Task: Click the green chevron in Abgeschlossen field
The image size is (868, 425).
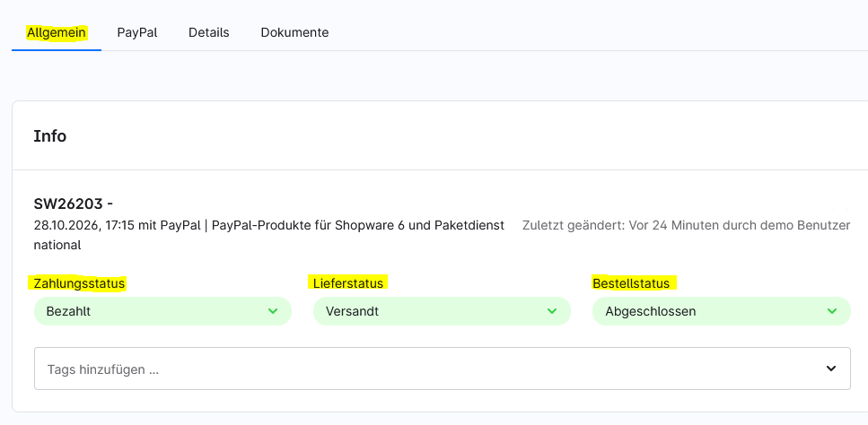Action: [832, 311]
